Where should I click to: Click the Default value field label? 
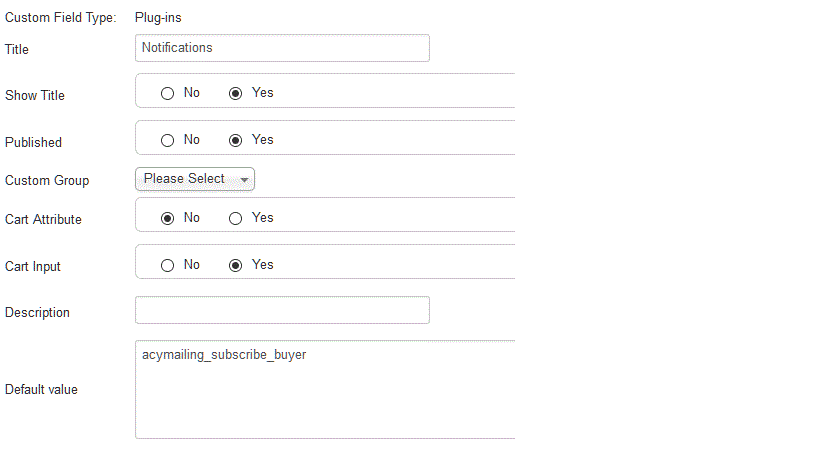tap(41, 389)
